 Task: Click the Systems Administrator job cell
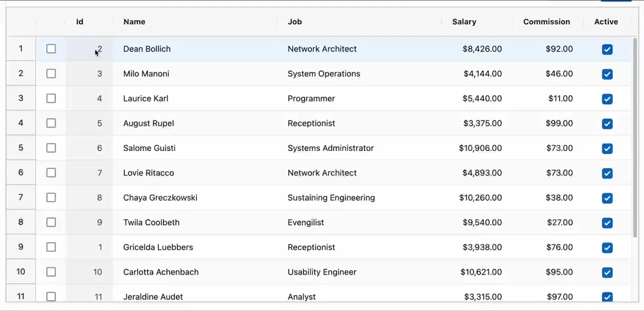tap(331, 148)
